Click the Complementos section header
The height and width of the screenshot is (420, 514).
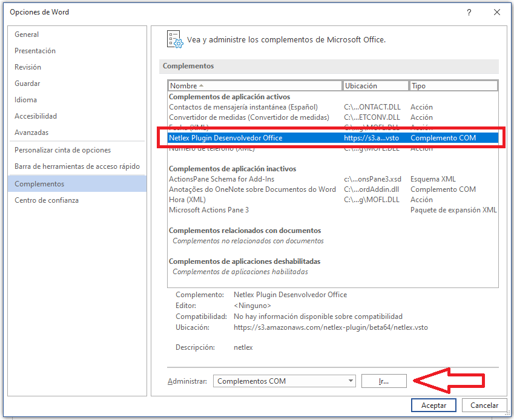click(x=329, y=66)
